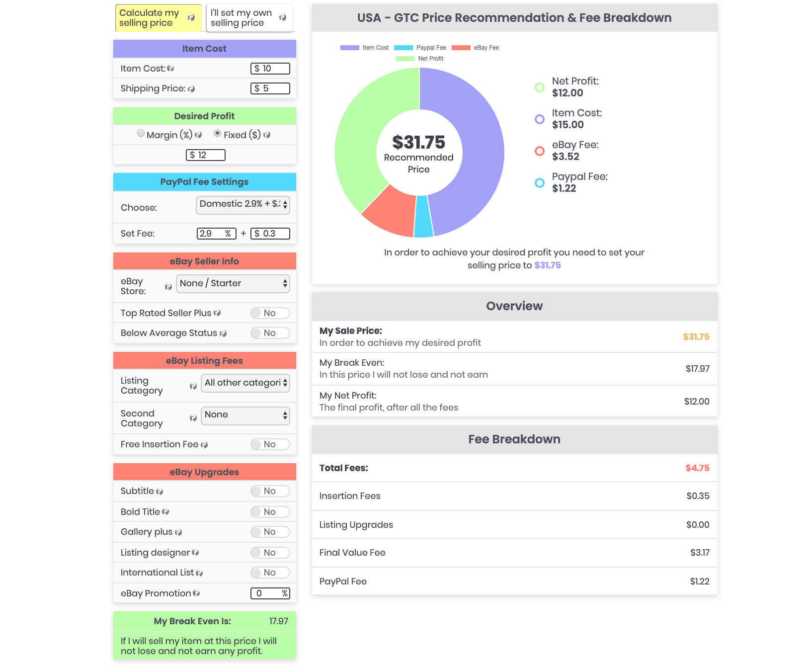Viewport: 812px width, 665px height.
Task: Click help icon next to eBay Store
Action: 168,287
